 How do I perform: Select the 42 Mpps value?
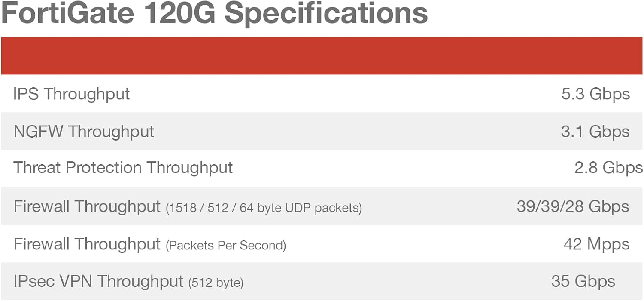596,244
